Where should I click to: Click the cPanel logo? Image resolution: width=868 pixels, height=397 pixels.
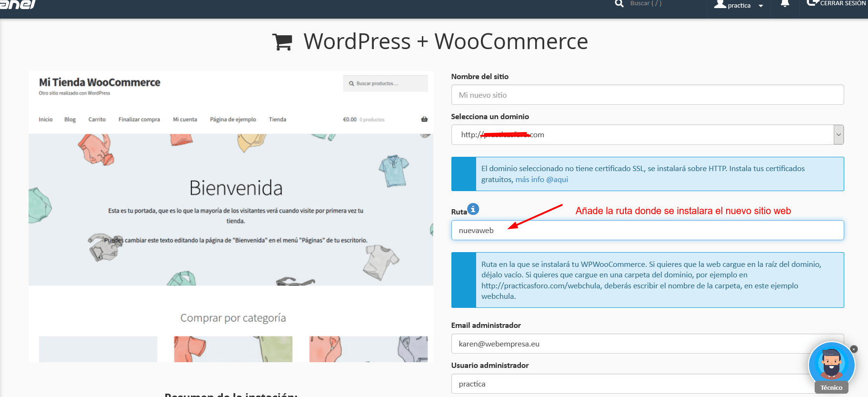(18, 4)
